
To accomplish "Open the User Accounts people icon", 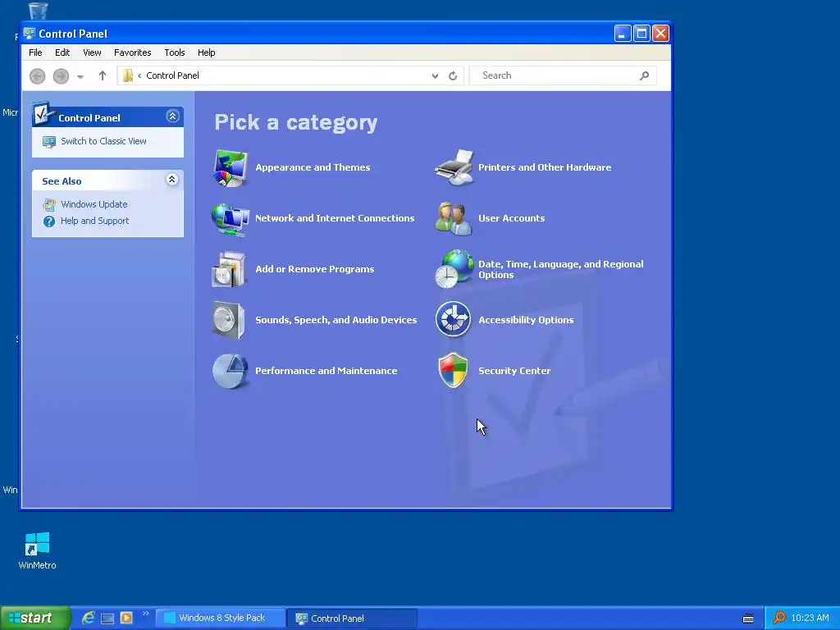I will point(453,218).
